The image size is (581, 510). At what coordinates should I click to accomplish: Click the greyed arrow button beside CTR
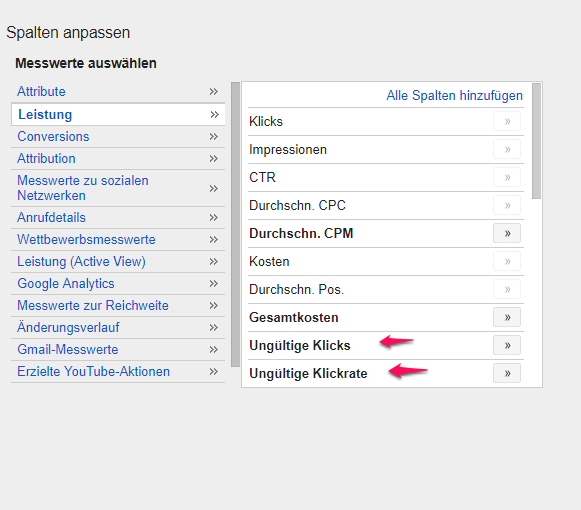[507, 177]
